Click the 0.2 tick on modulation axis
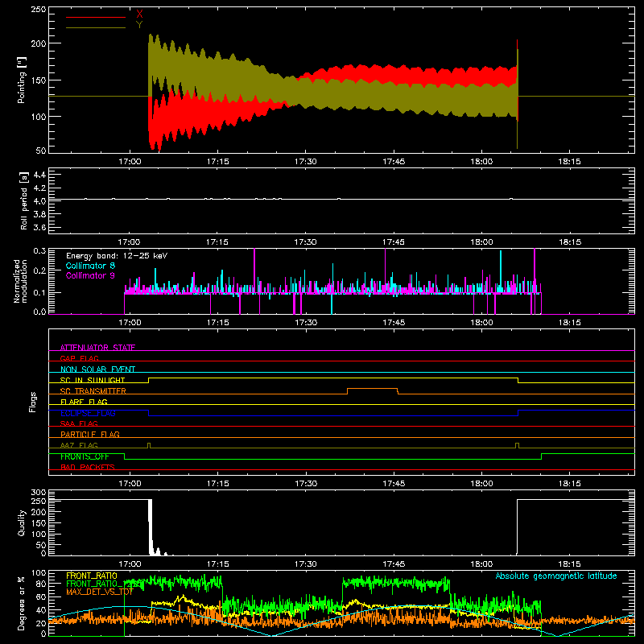644x644 pixels. [39, 270]
